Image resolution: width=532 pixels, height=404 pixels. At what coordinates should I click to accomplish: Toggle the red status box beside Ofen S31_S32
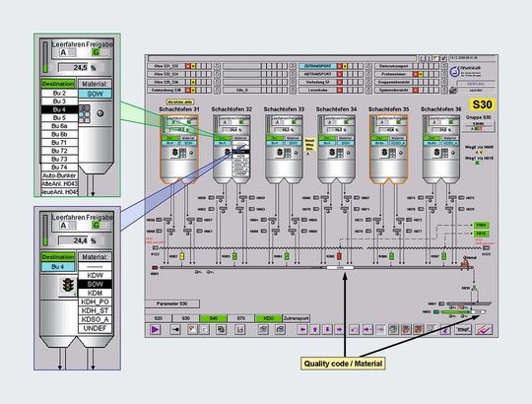tap(187, 66)
